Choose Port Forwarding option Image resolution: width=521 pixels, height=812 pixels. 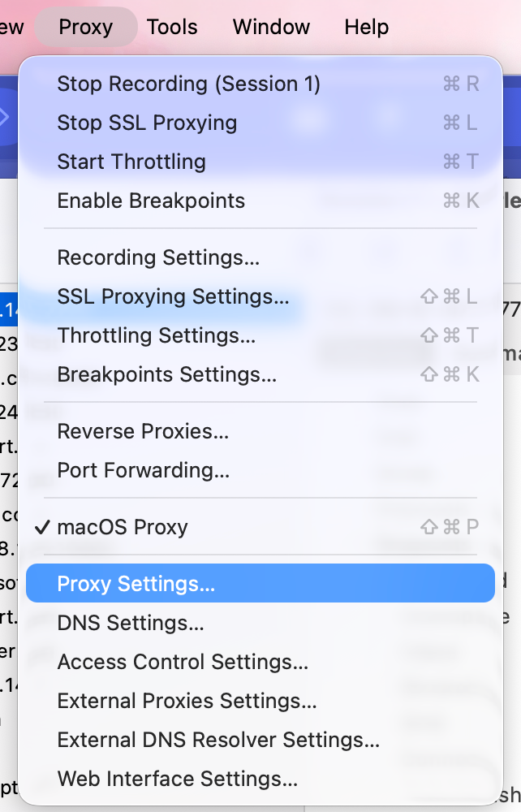coord(143,470)
